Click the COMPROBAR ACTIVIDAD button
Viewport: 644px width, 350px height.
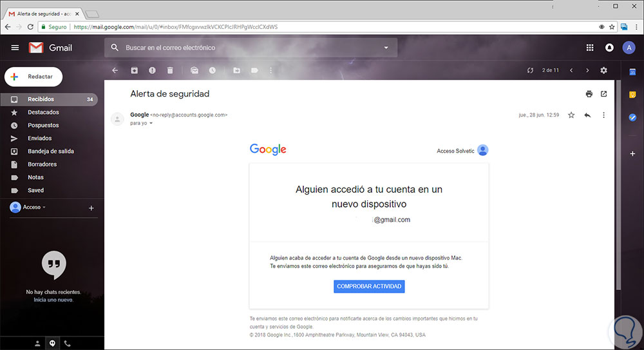click(x=369, y=286)
